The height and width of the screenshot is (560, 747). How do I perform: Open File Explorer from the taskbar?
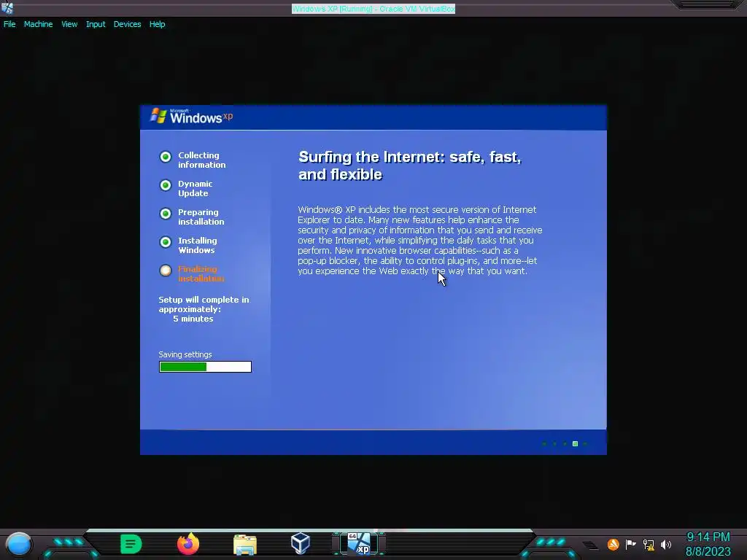(245, 544)
